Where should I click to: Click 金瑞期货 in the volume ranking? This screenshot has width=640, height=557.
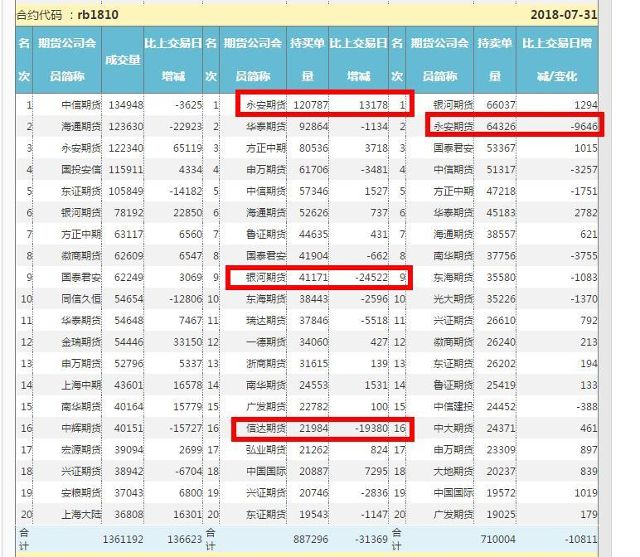point(81,342)
